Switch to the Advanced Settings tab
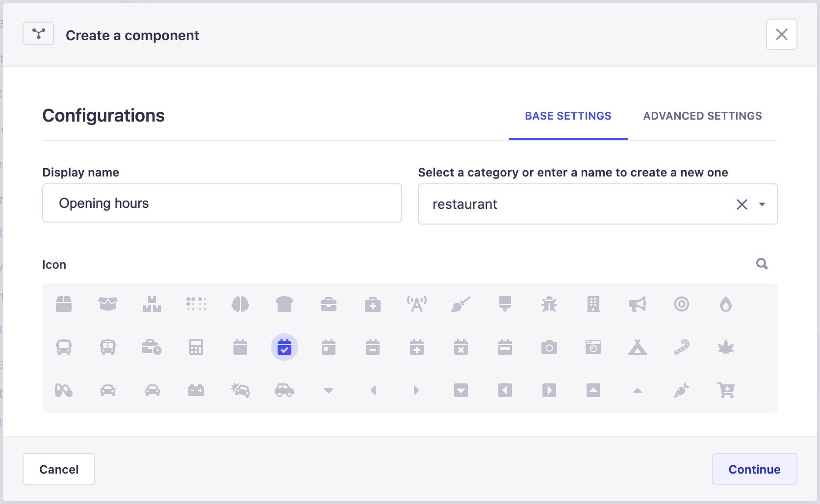 [x=702, y=116]
